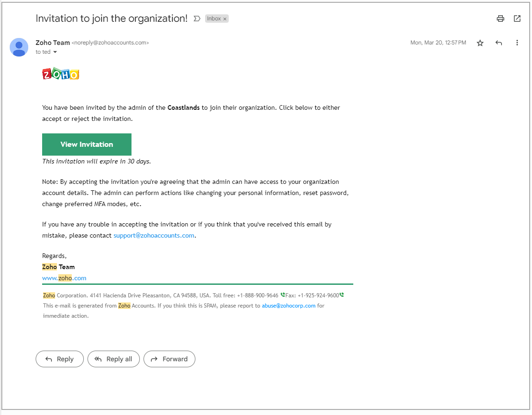Image resolution: width=532 pixels, height=415 pixels.
Task: Print this email with printer icon
Action: 500,19
